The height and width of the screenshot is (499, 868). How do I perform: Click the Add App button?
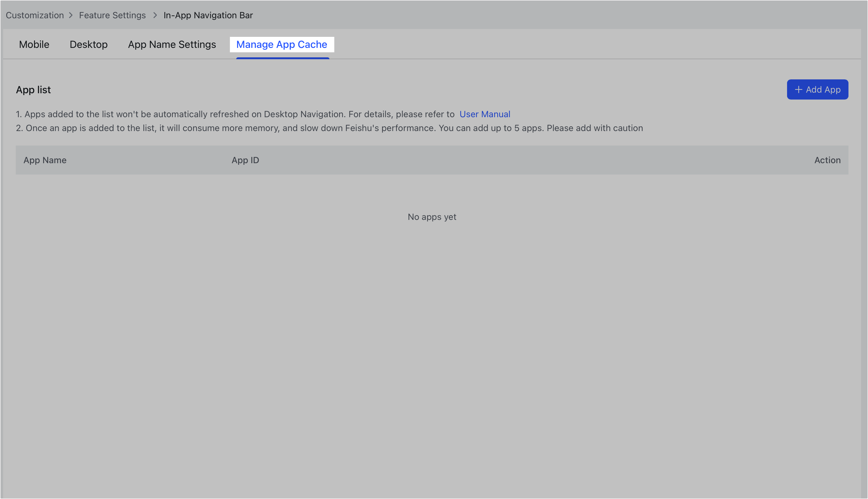[x=817, y=89]
